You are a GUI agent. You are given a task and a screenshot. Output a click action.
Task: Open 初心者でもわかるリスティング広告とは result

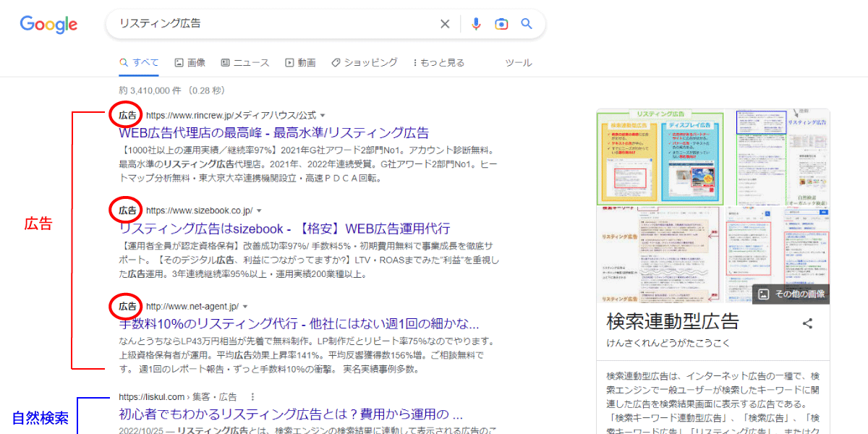(x=291, y=414)
